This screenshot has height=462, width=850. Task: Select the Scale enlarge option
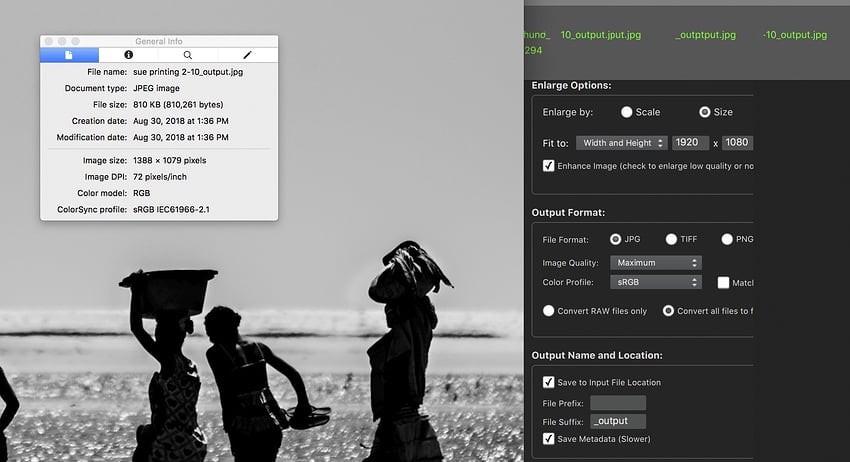pyautogui.click(x=627, y=112)
